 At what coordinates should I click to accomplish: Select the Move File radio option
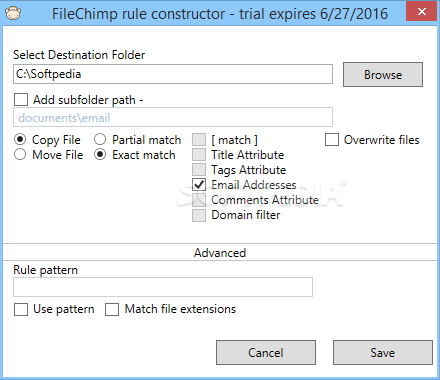[20, 154]
